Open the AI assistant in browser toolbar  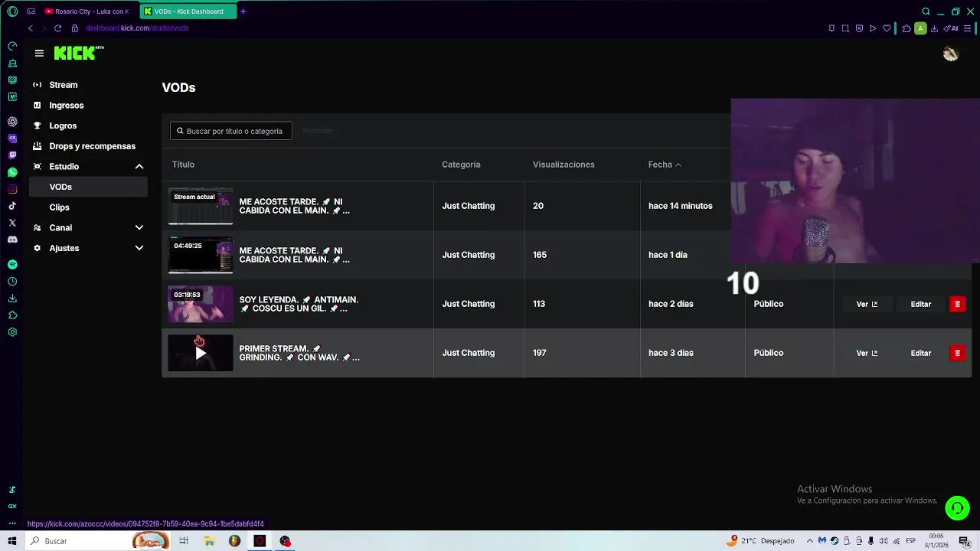coord(952,28)
